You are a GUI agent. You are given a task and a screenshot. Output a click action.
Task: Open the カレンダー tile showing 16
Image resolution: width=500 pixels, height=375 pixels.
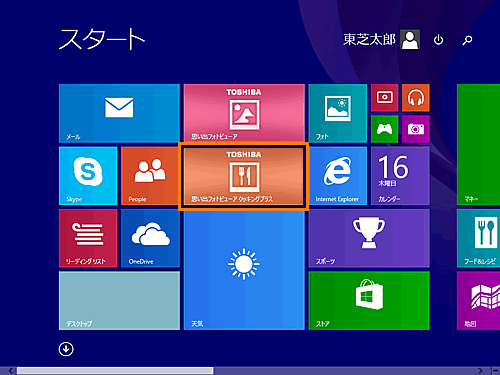pos(400,176)
